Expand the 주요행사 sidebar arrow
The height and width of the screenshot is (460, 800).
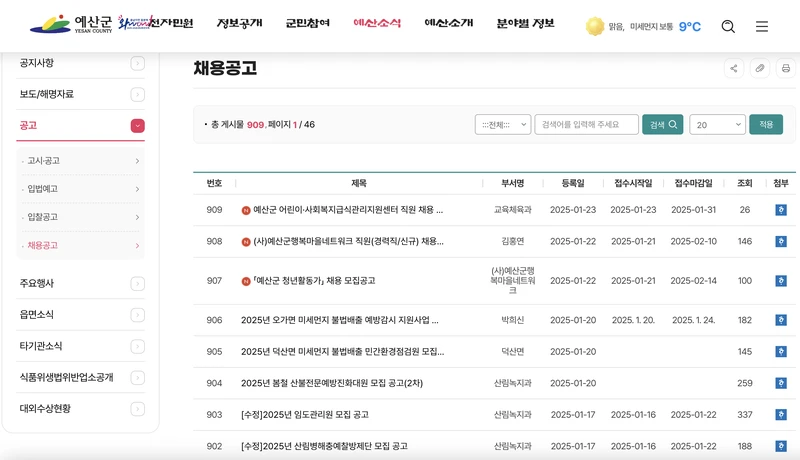tap(138, 284)
